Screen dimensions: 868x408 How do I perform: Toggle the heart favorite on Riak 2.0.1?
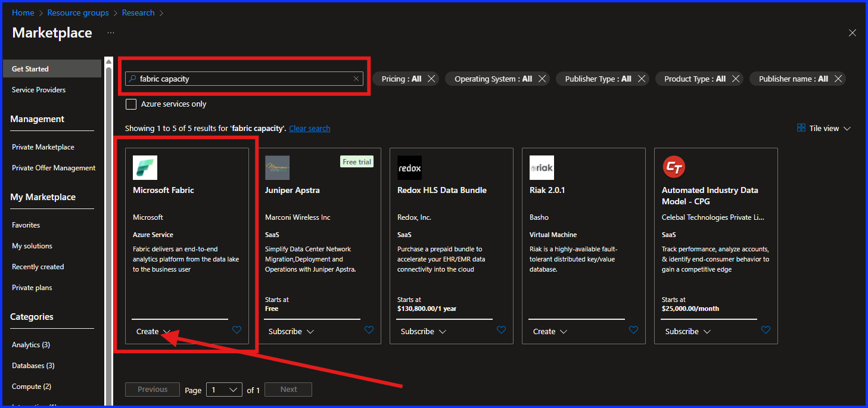[633, 329]
